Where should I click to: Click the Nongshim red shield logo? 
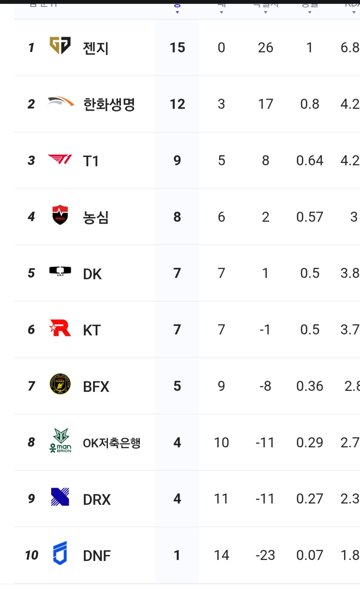click(x=60, y=215)
